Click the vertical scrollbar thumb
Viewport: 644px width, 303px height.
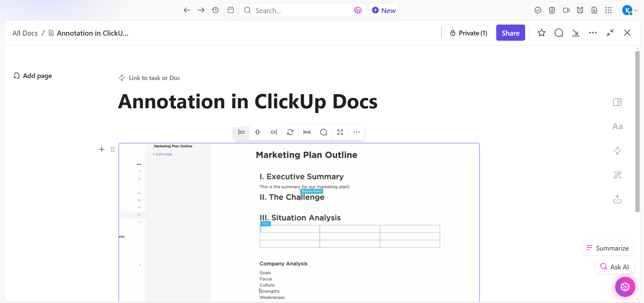[637, 131]
